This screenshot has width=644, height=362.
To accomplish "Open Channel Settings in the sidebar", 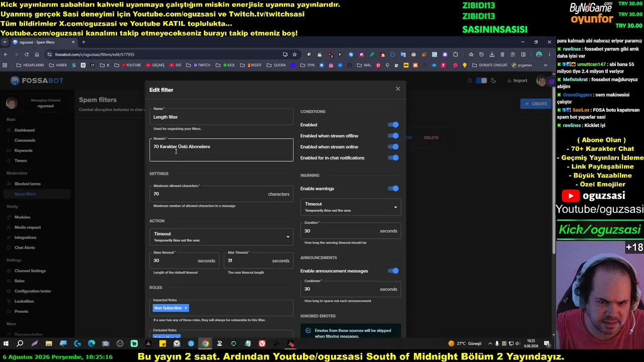I will click(30, 270).
